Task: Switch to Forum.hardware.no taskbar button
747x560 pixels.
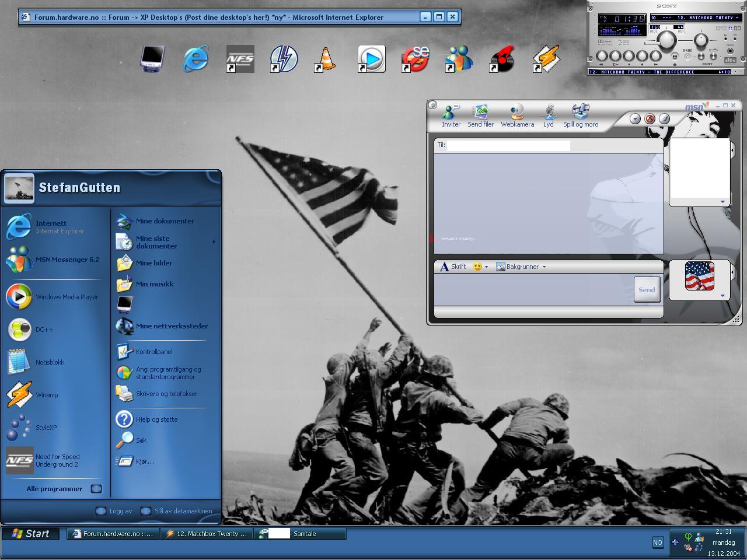Action: click(x=113, y=534)
